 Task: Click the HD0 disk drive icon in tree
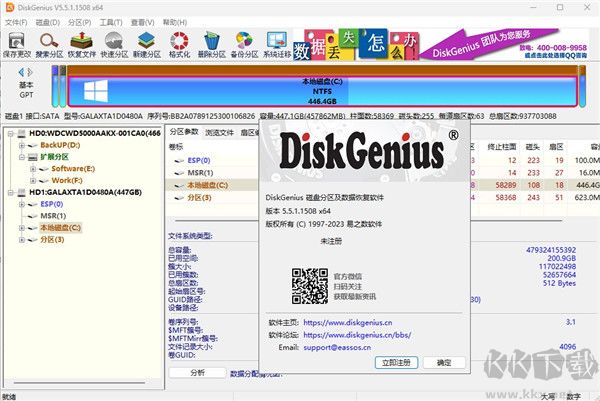[22, 134]
